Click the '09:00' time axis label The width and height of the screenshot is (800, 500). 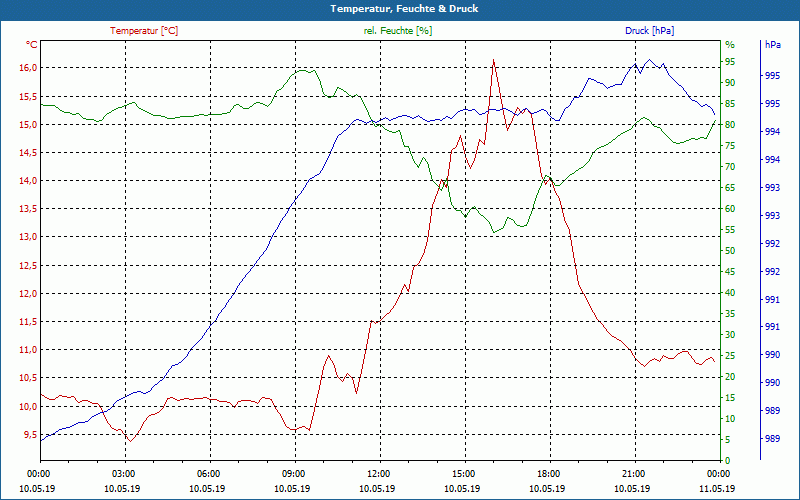[295, 474]
